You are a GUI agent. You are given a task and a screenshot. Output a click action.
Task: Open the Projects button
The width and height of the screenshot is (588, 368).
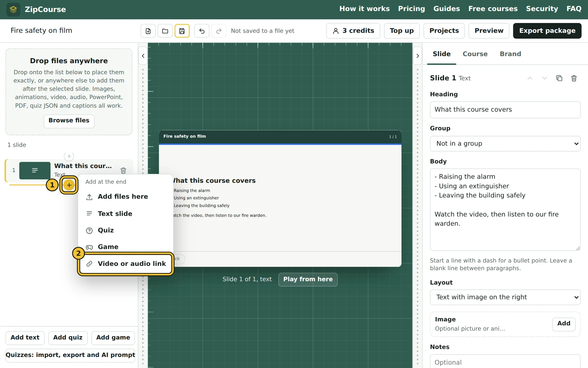click(x=444, y=31)
